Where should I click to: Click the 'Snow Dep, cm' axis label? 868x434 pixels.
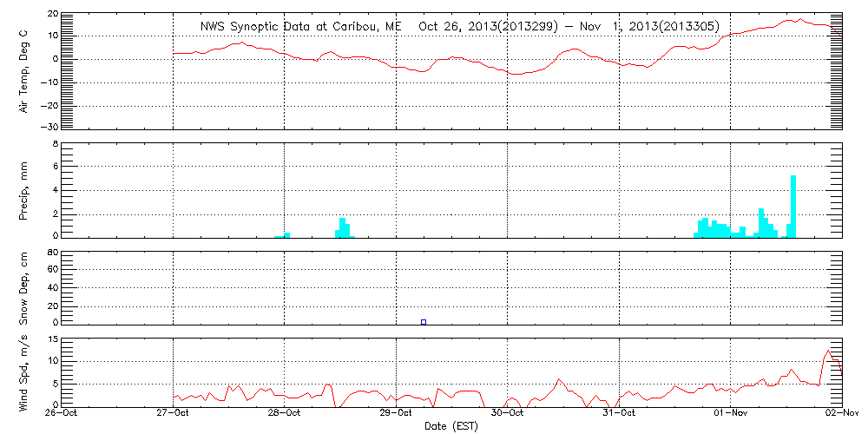24,289
